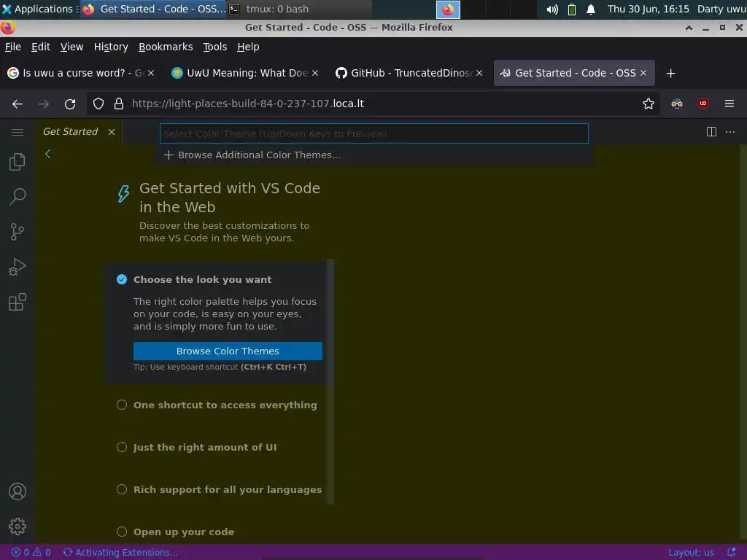747x560 pixels.
Task: Click Firefox back navigation arrow
Action: pos(18,104)
